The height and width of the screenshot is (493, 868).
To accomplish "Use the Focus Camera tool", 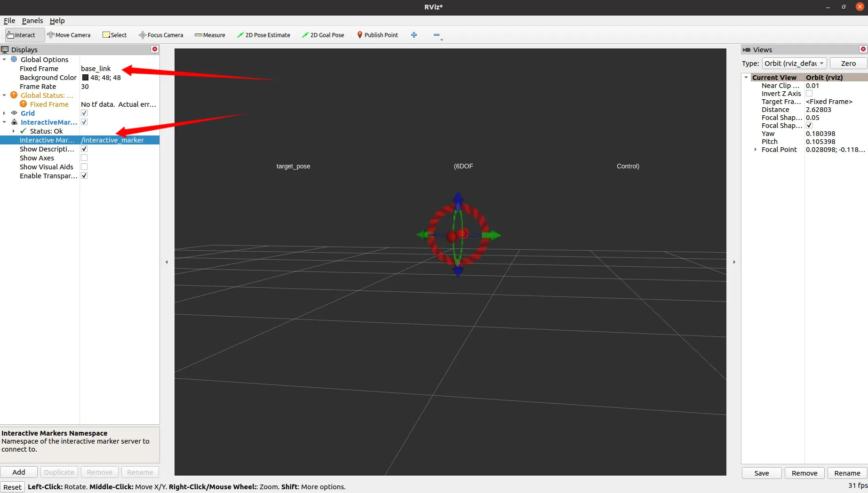I will click(x=161, y=35).
